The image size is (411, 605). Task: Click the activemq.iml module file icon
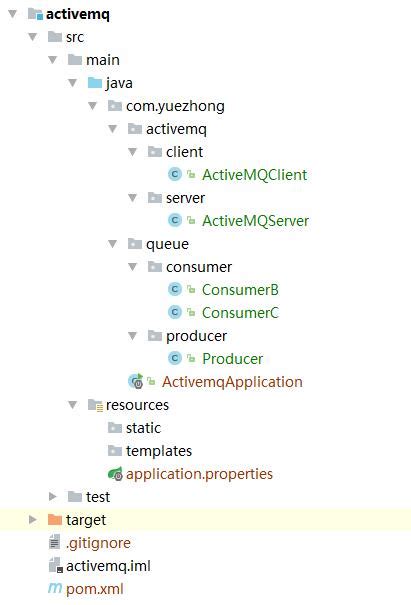click(56, 566)
